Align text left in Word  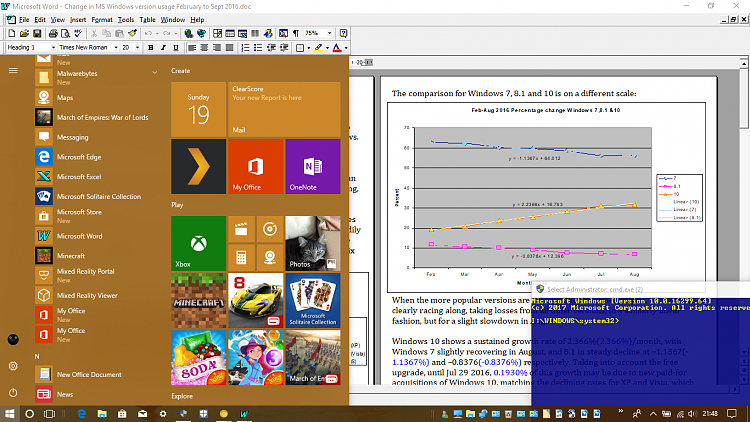pos(192,47)
